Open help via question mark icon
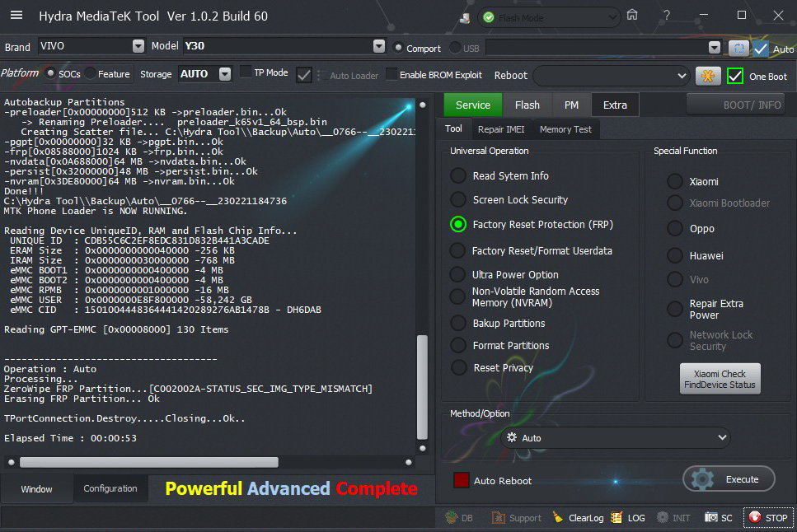The width and height of the screenshot is (797, 532). click(666, 15)
